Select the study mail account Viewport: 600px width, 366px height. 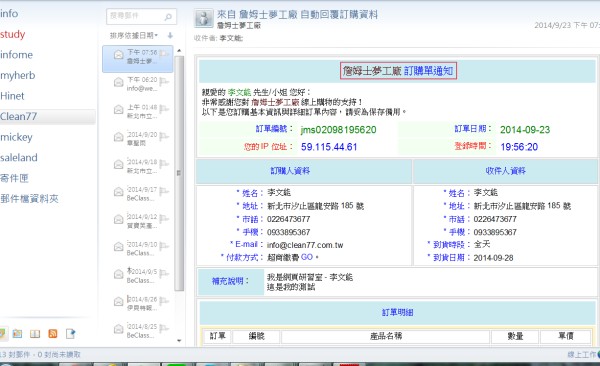pos(13,34)
